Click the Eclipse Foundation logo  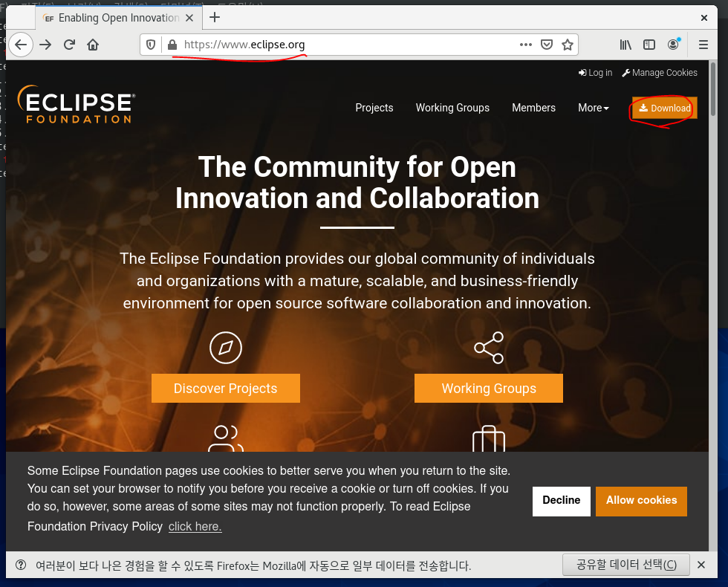click(x=77, y=104)
